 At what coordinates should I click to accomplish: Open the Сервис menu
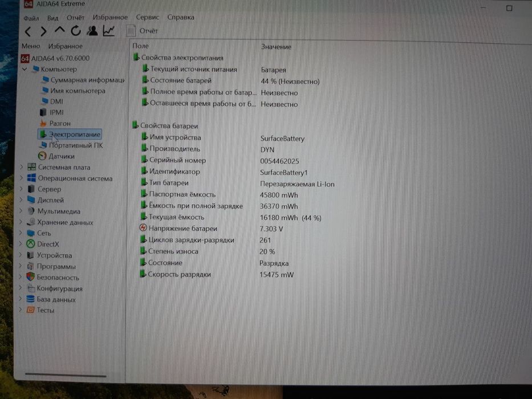(x=148, y=17)
